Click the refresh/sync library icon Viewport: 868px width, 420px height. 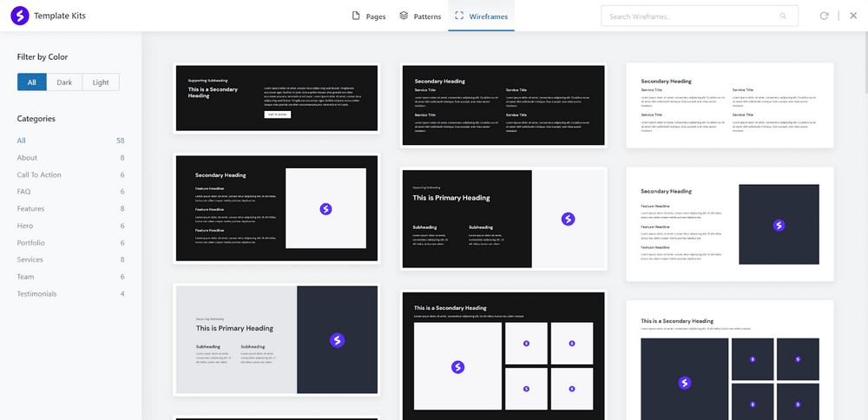coord(825,16)
